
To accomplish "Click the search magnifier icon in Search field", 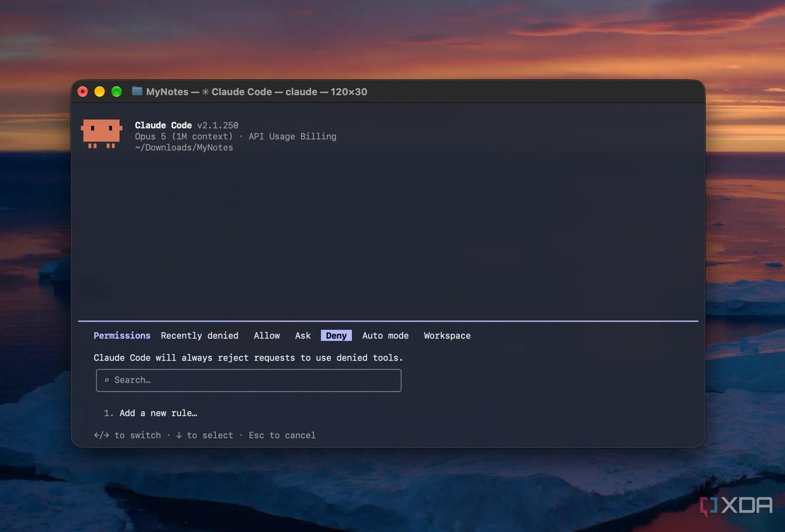I will tap(106, 380).
